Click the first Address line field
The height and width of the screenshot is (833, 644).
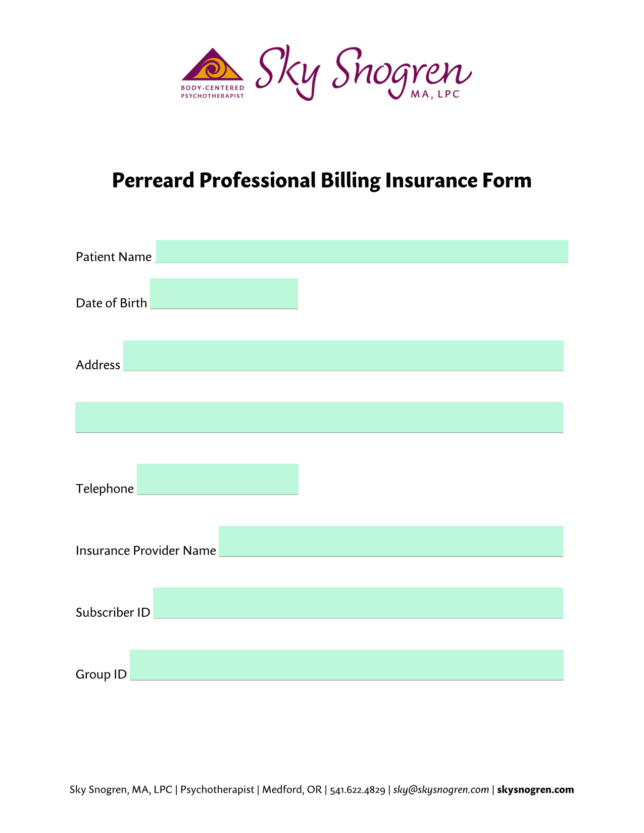click(x=343, y=356)
